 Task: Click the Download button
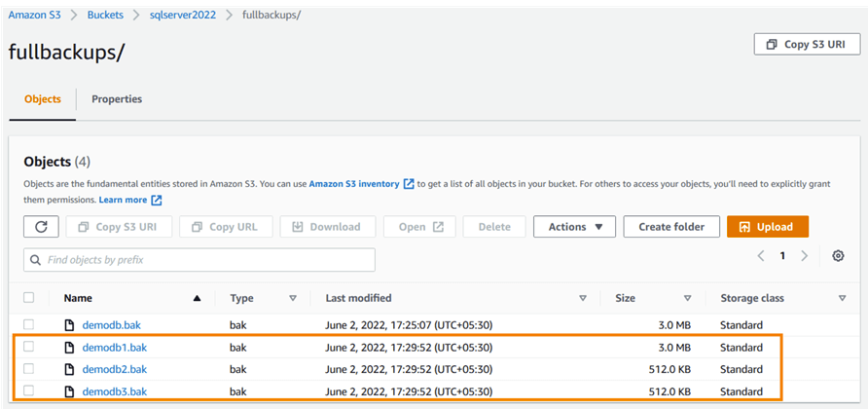tap(328, 227)
